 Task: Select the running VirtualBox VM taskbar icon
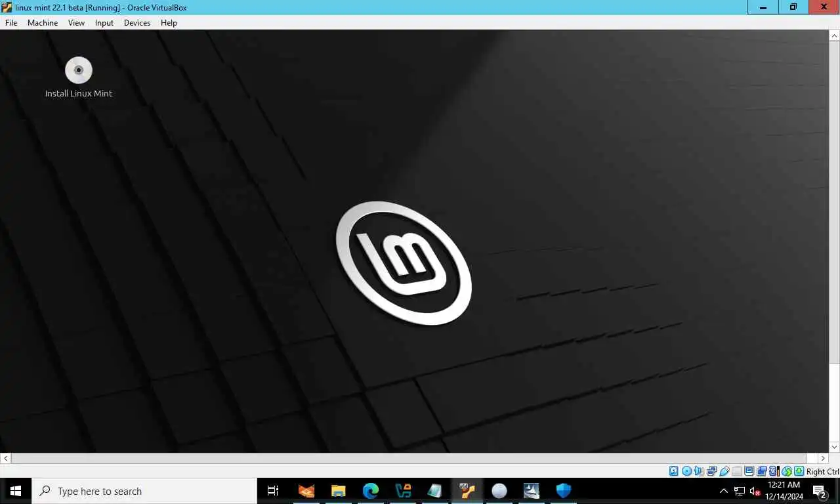pyautogui.click(x=467, y=491)
